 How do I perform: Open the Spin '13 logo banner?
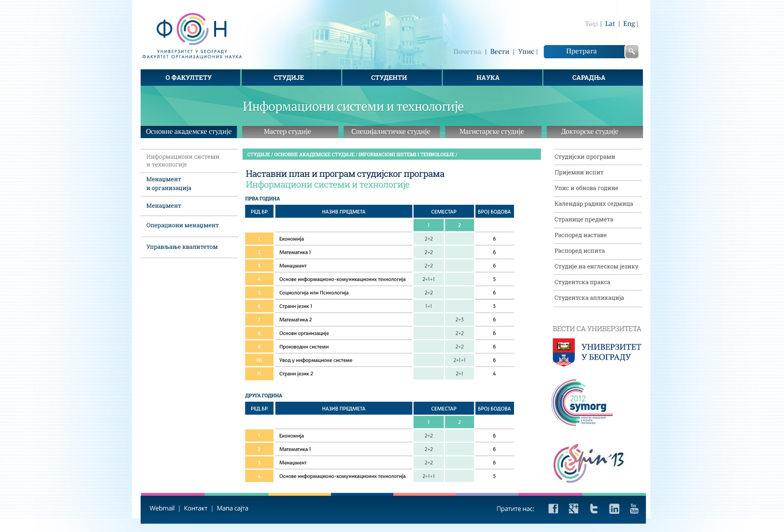click(588, 462)
